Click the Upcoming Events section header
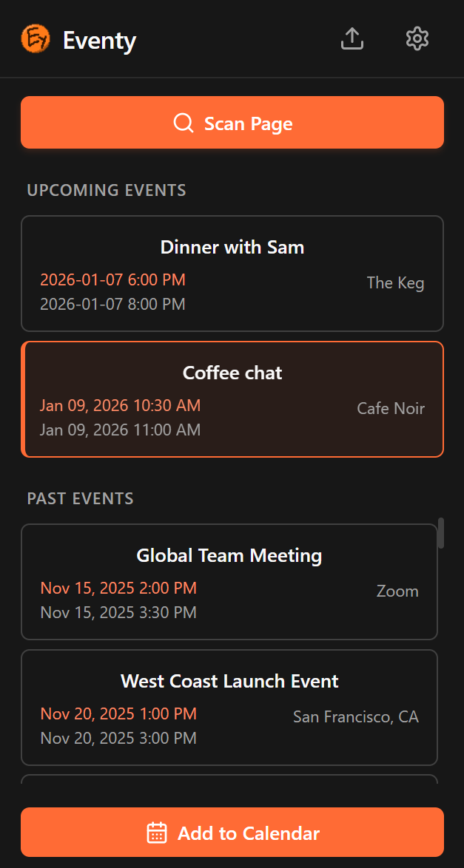The width and height of the screenshot is (464, 868). (107, 190)
